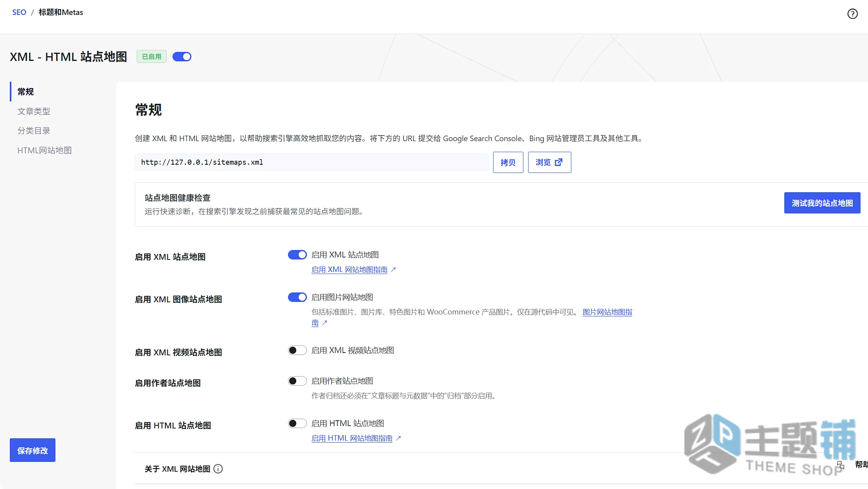The width and height of the screenshot is (868, 489).
Task: Click the 启用 XML 视频站点地图 bold label
Action: click(x=178, y=352)
